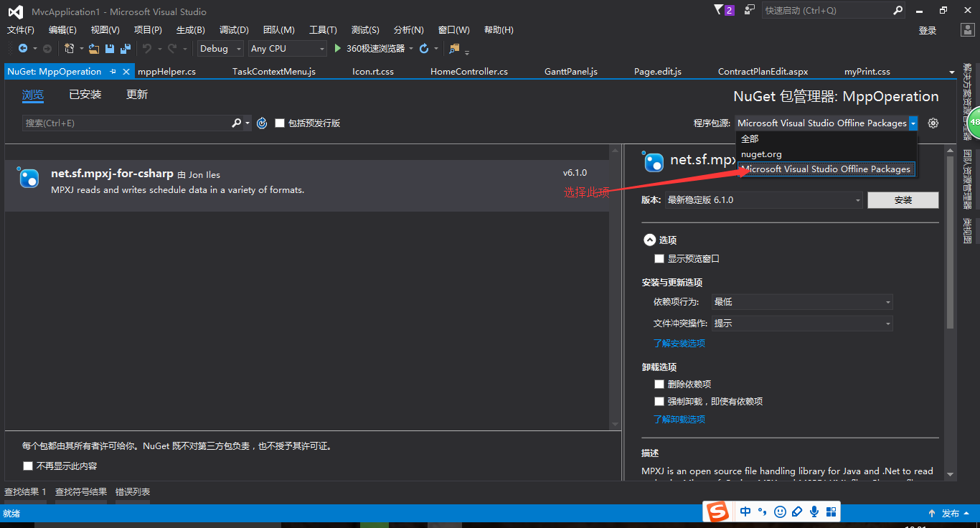980x528 pixels.
Task: Open the Debug configuration dropdown
Action: (x=221, y=48)
